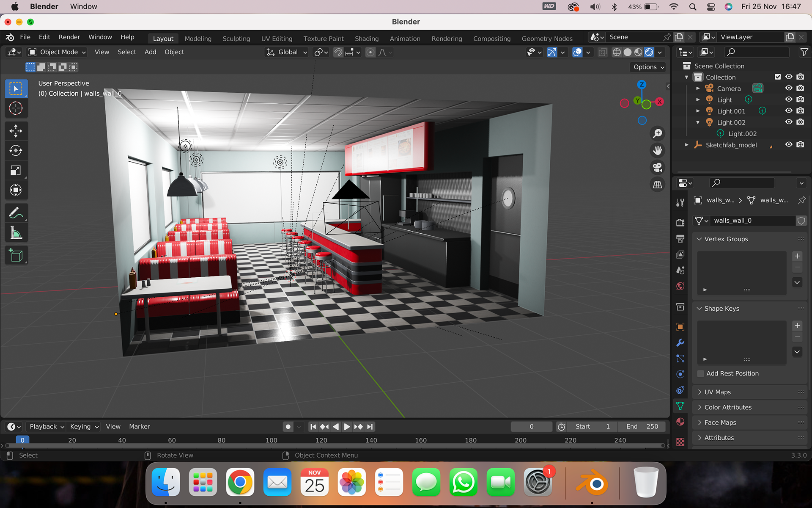Play the animation forward
Screen dimensions: 812x508
[x=347, y=427]
